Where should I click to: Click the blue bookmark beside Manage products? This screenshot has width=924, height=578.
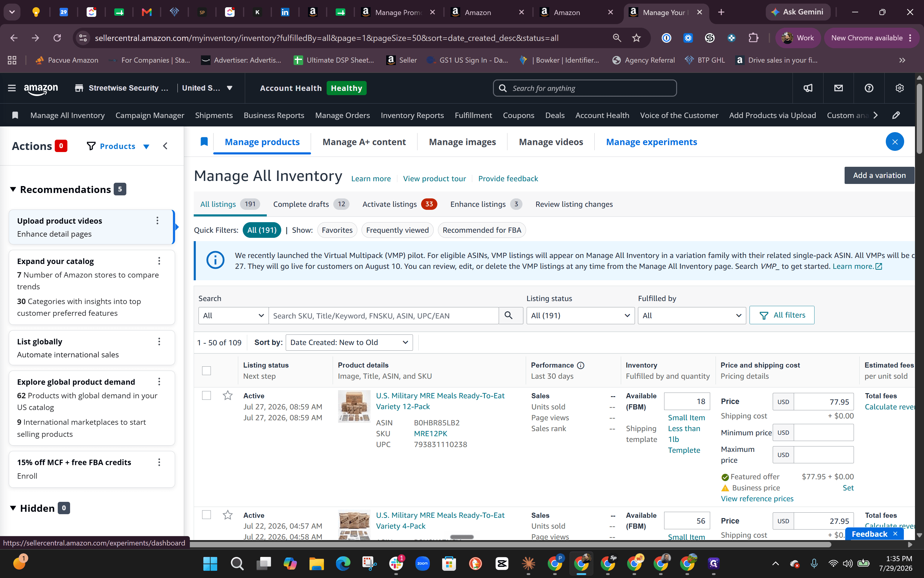[x=204, y=142]
